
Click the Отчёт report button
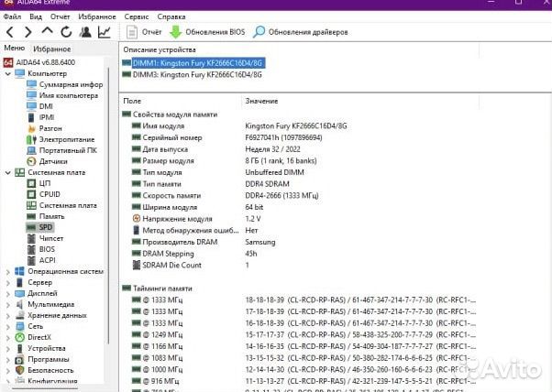click(144, 32)
